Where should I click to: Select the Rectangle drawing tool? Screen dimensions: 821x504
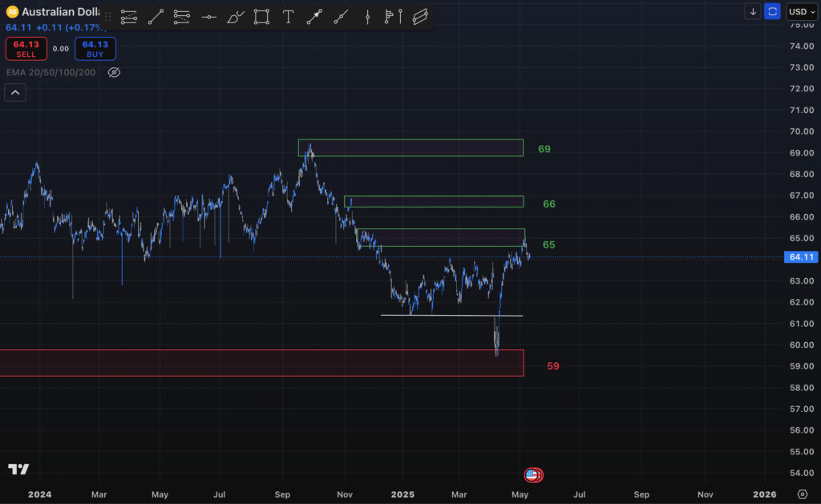point(261,17)
